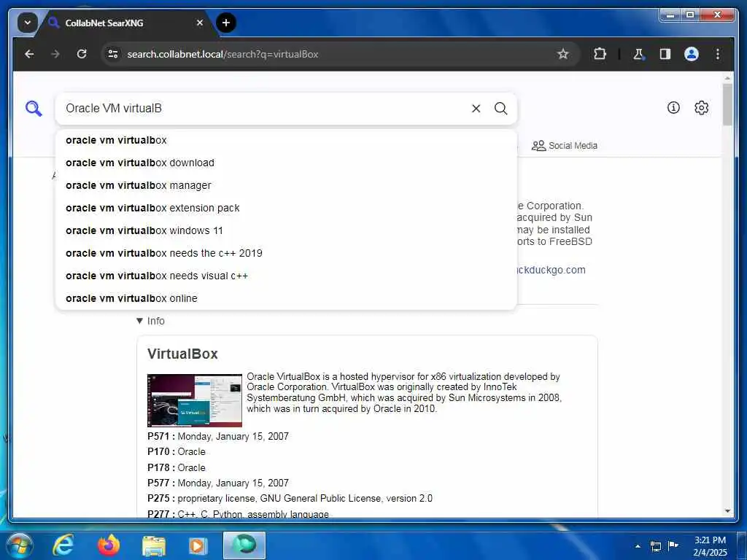Viewport: 747px width, 560px height.
Task: Choose suggestion "oracle vm virtualbox extension pack"
Action: point(286,208)
